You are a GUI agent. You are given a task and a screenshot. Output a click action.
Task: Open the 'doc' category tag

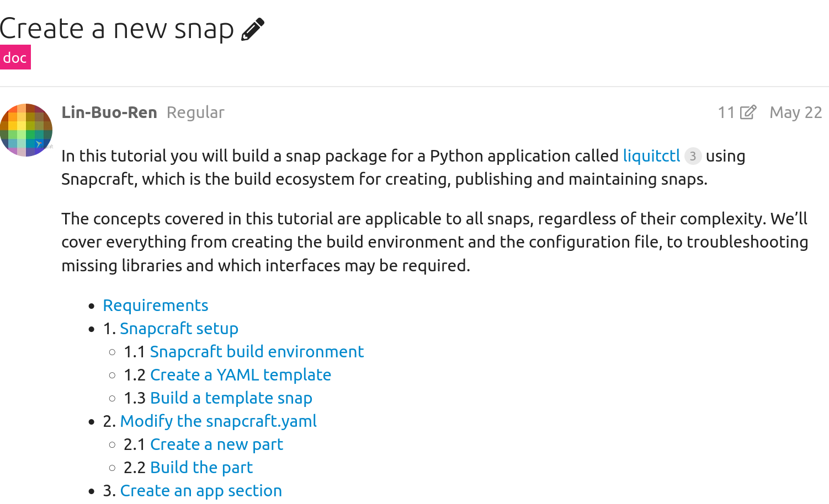tap(15, 58)
